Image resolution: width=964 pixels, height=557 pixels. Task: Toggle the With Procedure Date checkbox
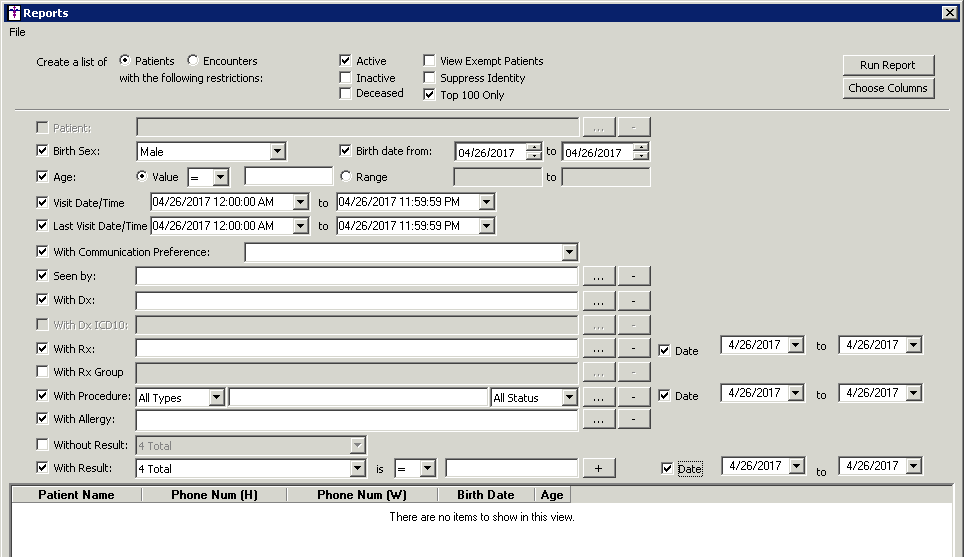tap(664, 395)
